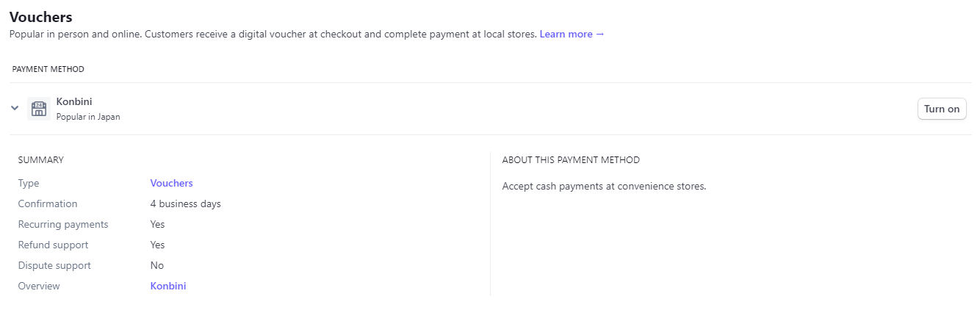Click the Refund support label

pos(53,245)
